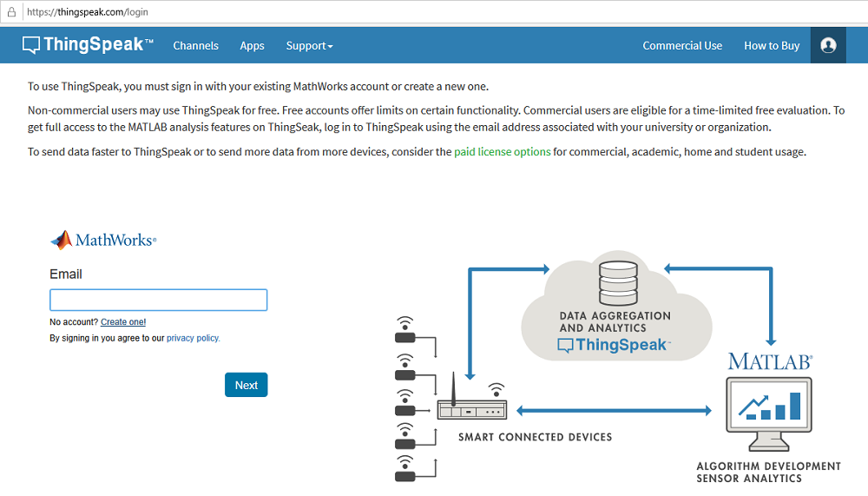Open the Apps menu item
Image resolution: width=868 pixels, height=496 pixels.
[x=252, y=46]
